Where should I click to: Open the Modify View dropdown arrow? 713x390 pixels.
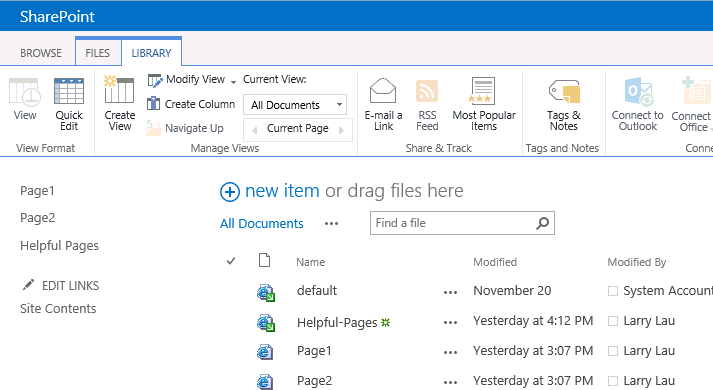[233, 82]
